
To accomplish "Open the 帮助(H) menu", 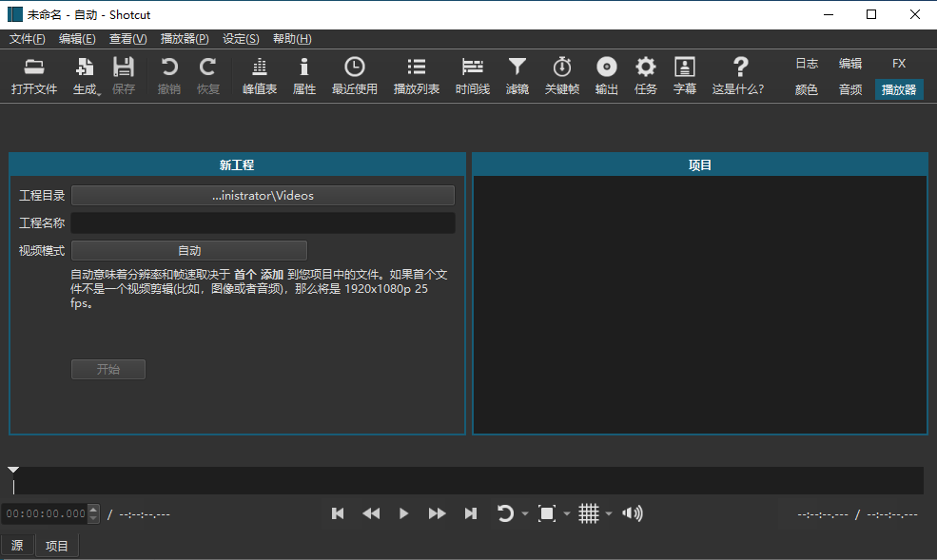I will [x=292, y=39].
